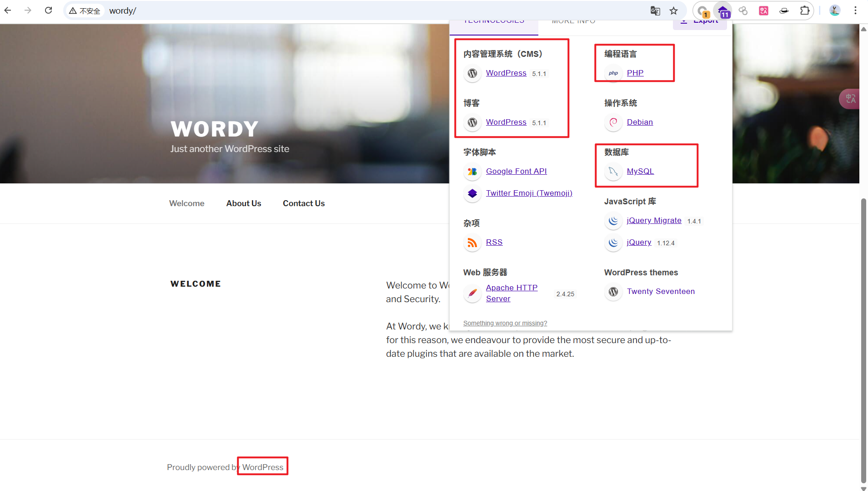Click the WordPress themes heading
This screenshot has height=491, width=868.
coord(641,272)
